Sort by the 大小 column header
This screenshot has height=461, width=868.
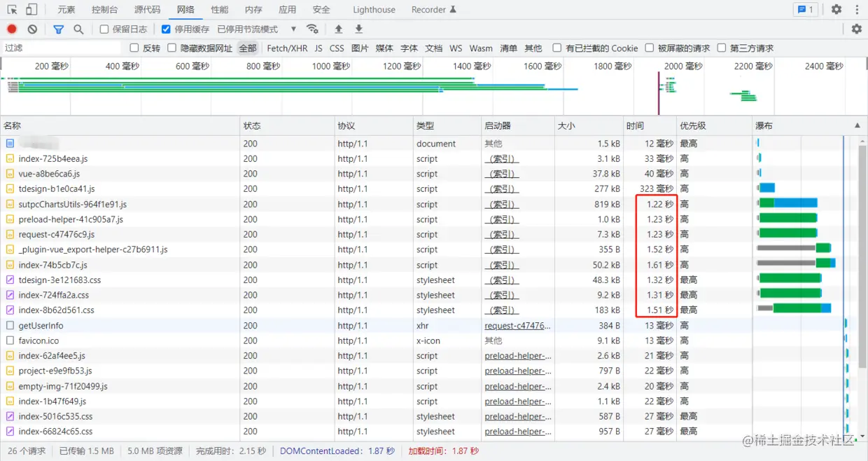point(589,125)
